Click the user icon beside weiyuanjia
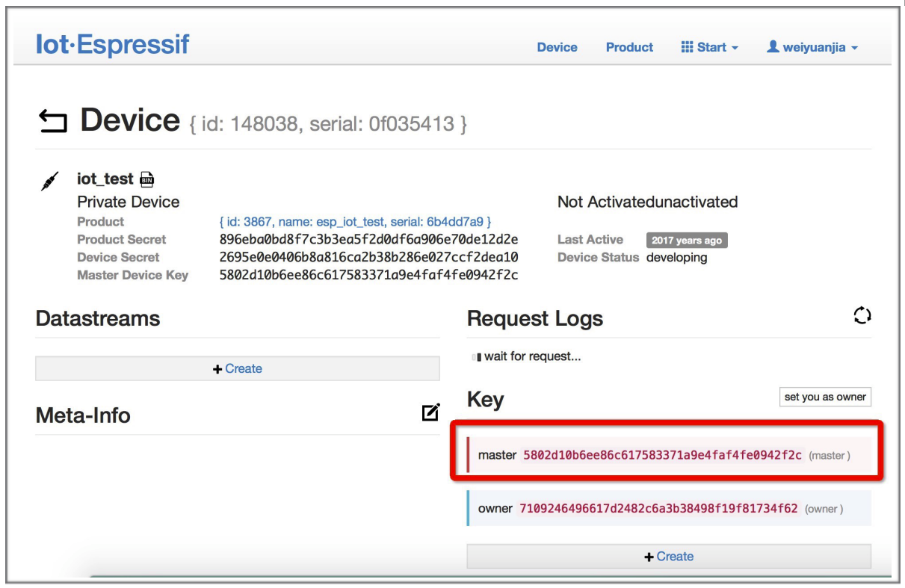 (x=773, y=47)
